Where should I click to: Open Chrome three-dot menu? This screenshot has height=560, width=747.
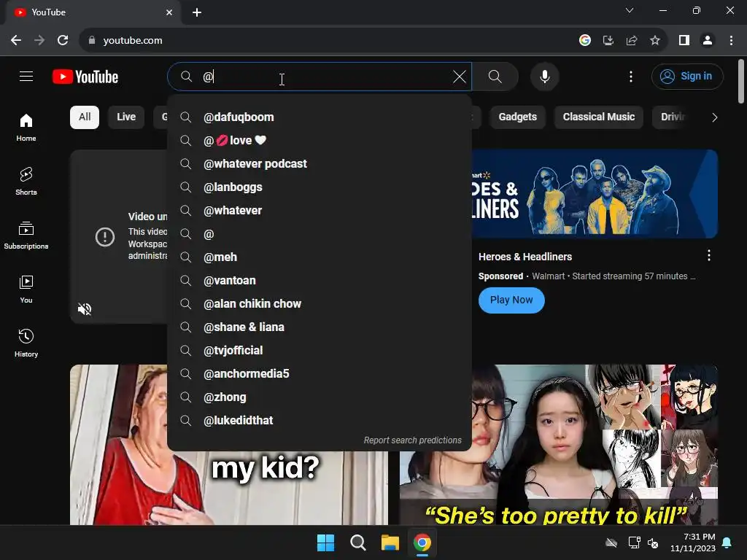tap(731, 41)
